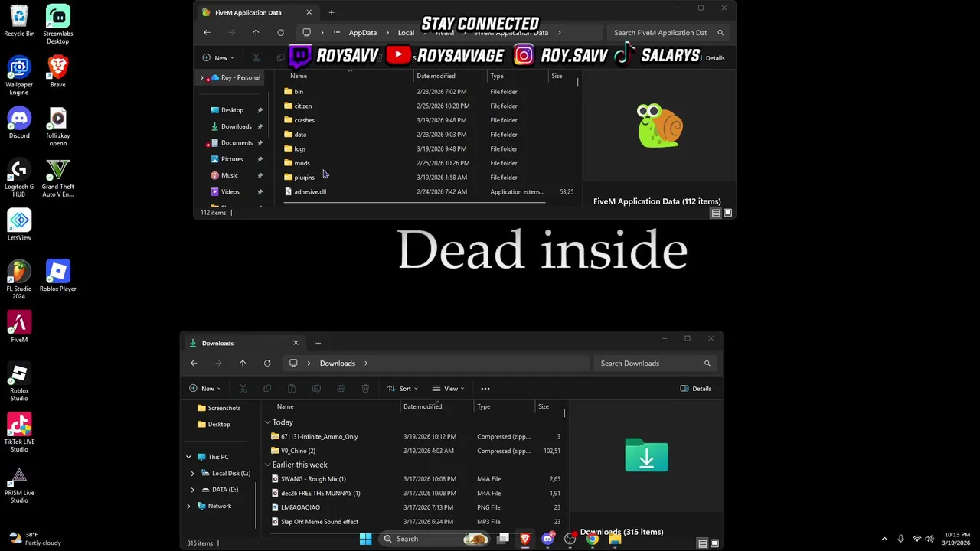Refresh the Downloads window
Screen dimensions: 980x551
(x=267, y=363)
